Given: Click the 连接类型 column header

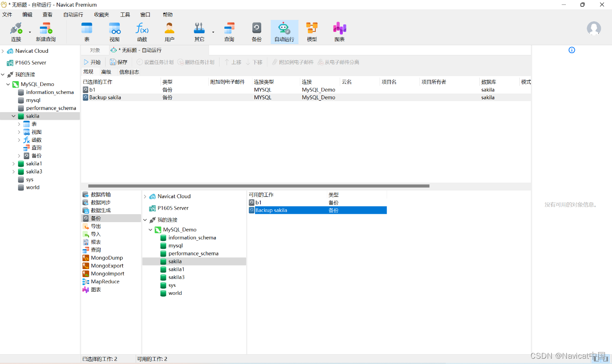Looking at the screenshot, I should (x=276, y=82).
